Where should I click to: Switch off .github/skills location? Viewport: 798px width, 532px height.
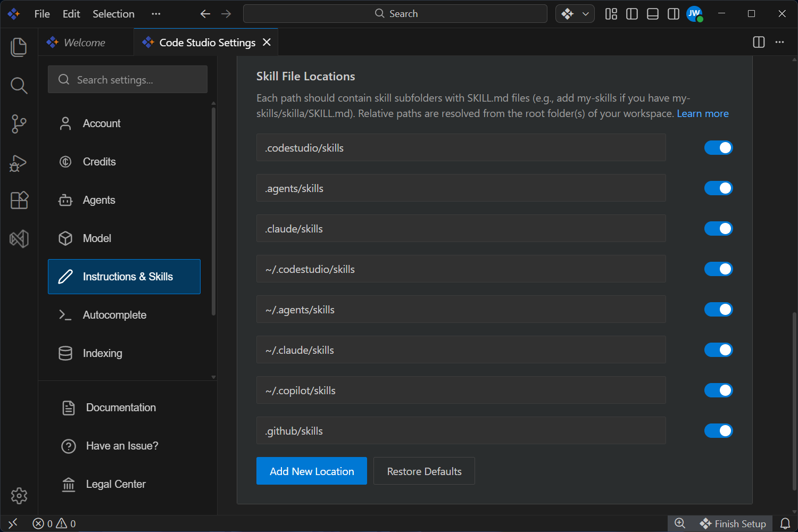719,430
